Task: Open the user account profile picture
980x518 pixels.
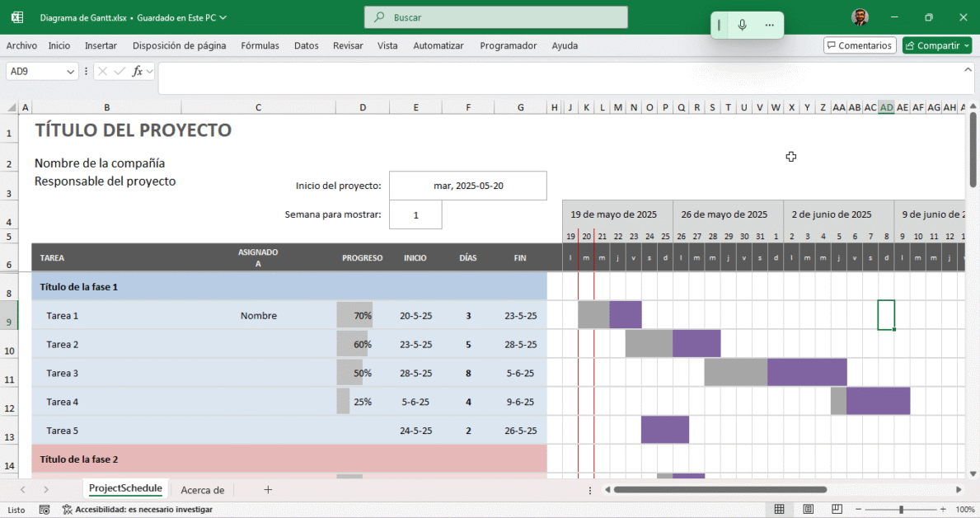Action: pos(860,17)
